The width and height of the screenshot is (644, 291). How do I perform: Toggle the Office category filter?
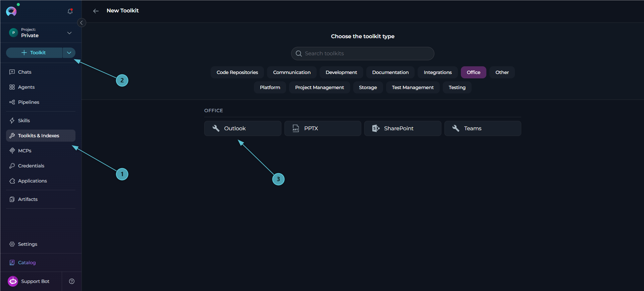tap(473, 72)
